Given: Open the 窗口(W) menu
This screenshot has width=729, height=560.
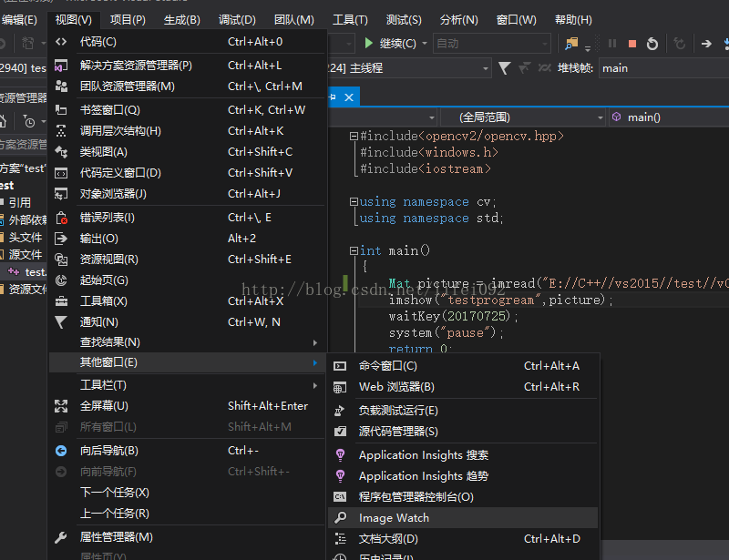Looking at the screenshot, I should [x=516, y=20].
